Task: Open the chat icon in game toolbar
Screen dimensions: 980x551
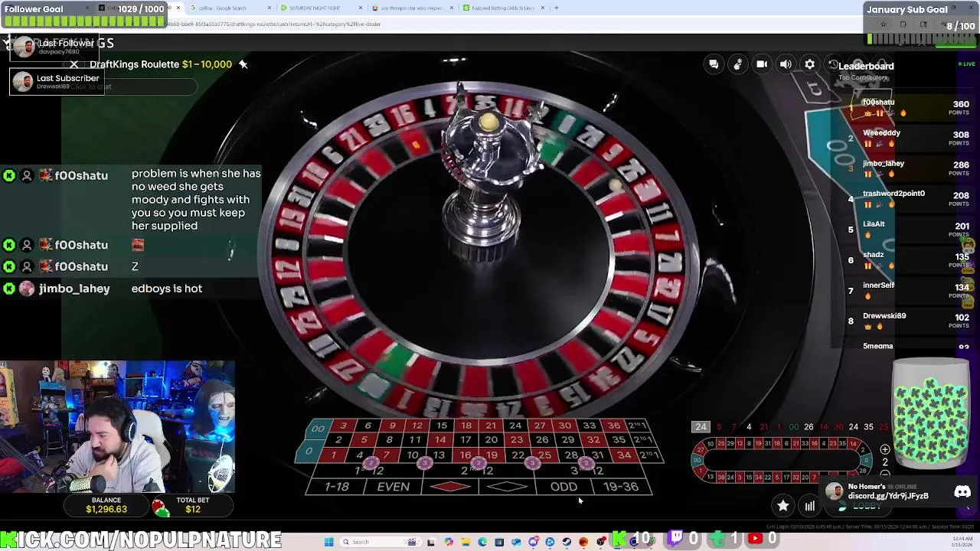Action: click(x=714, y=64)
